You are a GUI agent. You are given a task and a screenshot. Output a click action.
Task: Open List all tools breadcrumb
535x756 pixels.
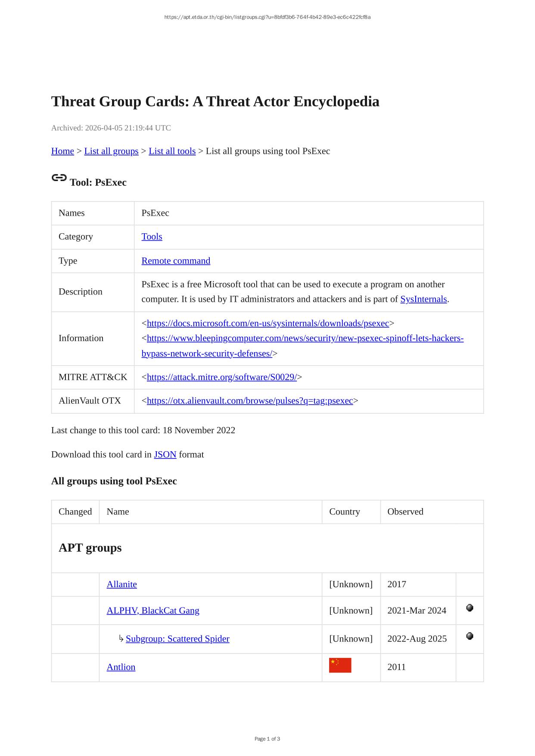click(172, 151)
